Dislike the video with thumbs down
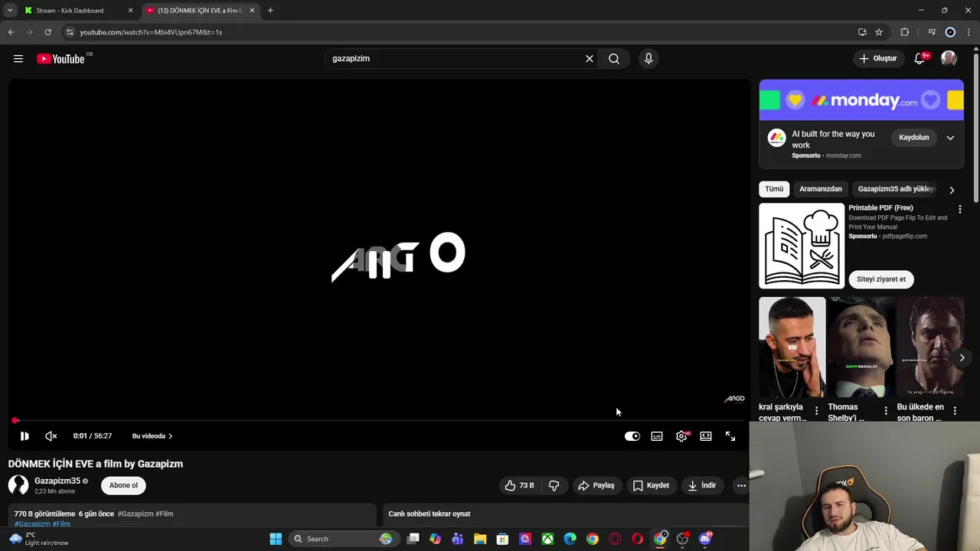Screen dimensions: 980x551 pos(554,485)
